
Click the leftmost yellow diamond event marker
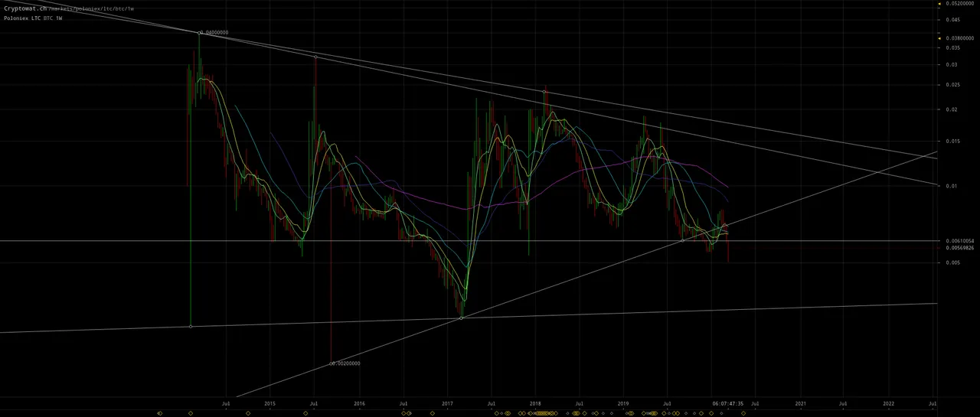[159, 413]
